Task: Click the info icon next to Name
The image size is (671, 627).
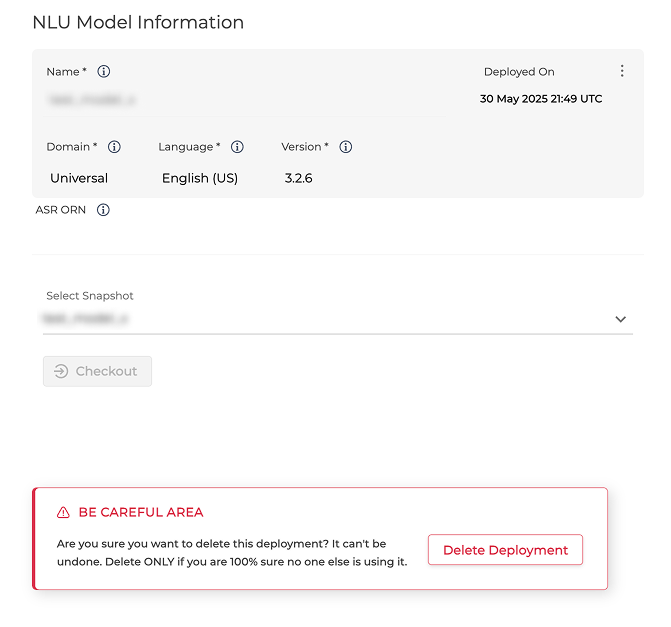Action: click(x=104, y=72)
